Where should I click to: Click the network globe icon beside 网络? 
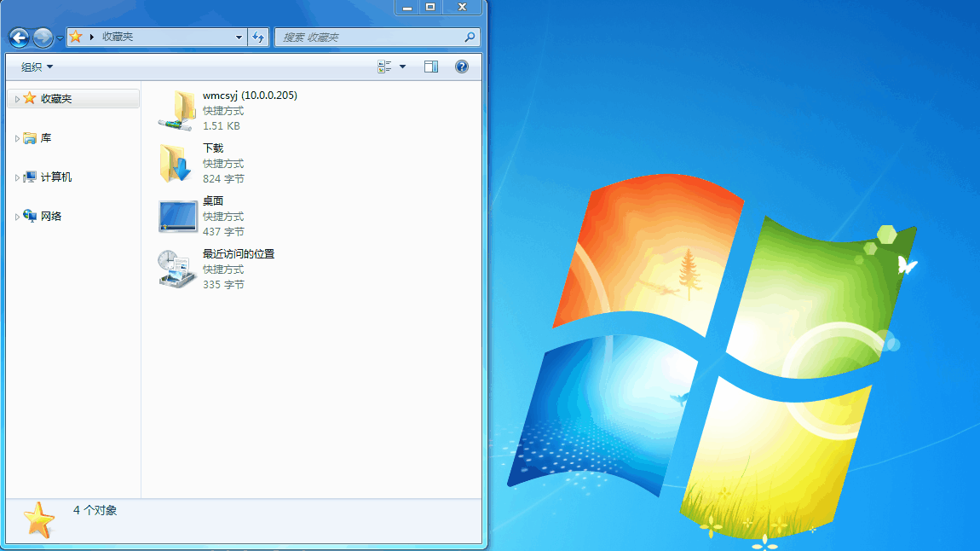pyautogui.click(x=29, y=216)
